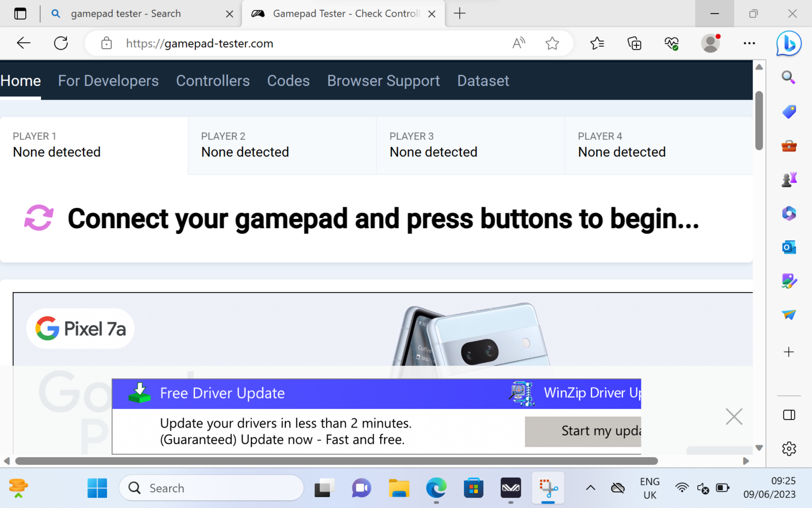Screen dimensions: 812x508
Task: Open the Browser Support page
Action: point(383,80)
